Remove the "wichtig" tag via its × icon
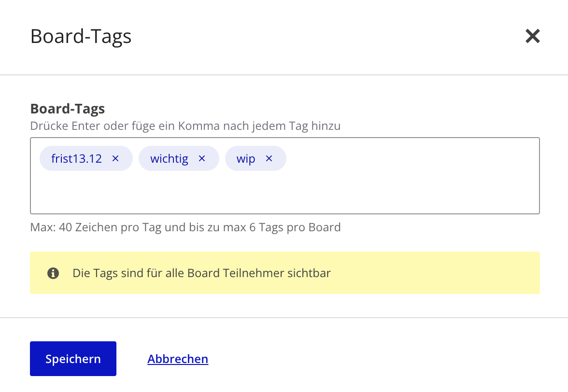 [x=201, y=158]
